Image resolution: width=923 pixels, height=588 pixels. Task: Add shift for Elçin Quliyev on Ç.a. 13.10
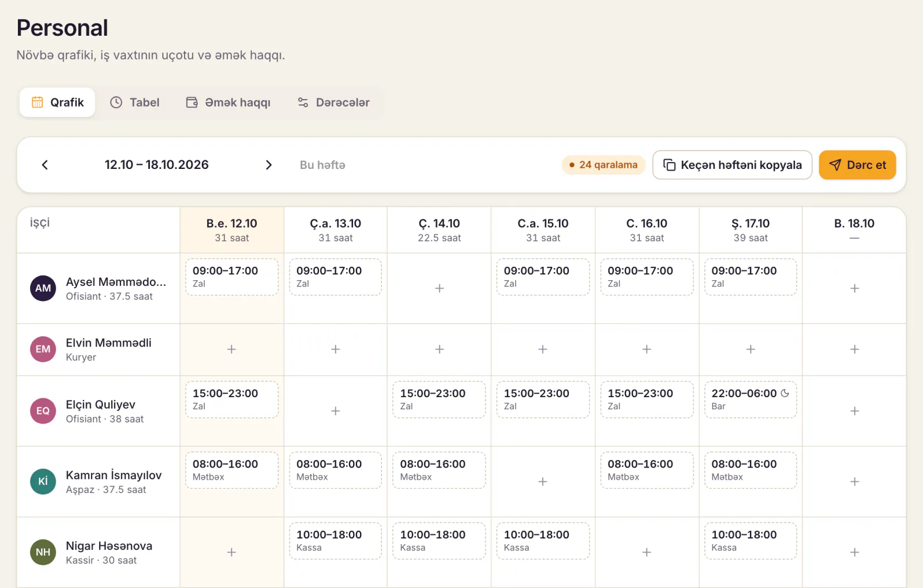click(336, 411)
